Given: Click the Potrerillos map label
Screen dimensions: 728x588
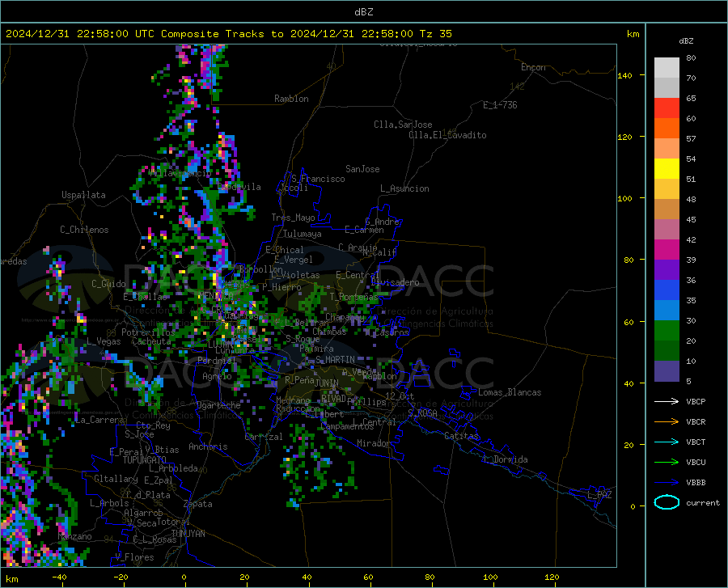Looking at the screenshot, I should (x=148, y=332).
